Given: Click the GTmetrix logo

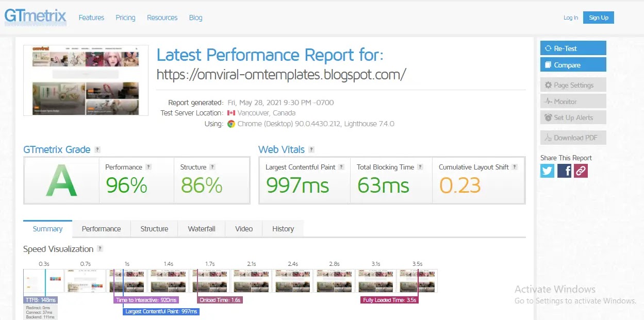Looking at the screenshot, I should [x=36, y=16].
